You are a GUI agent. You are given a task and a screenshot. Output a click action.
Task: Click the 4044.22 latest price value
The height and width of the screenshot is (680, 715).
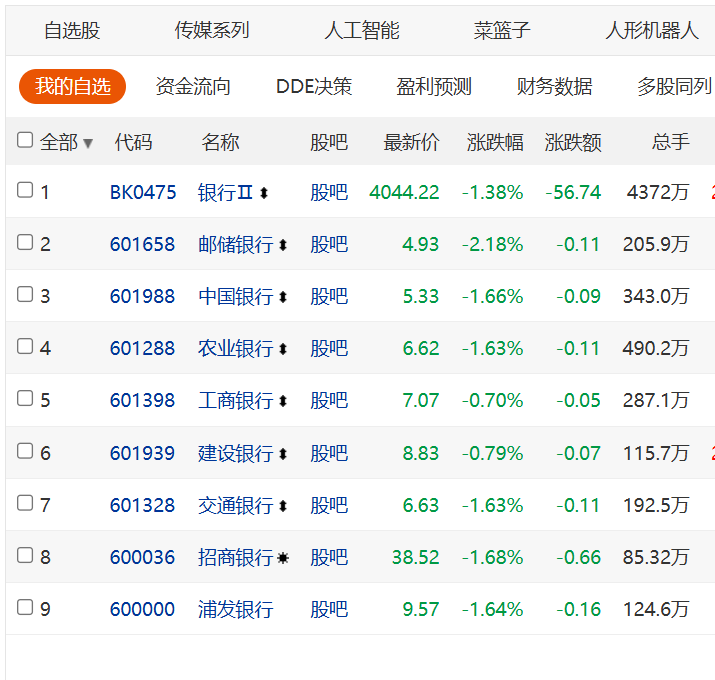tap(404, 192)
